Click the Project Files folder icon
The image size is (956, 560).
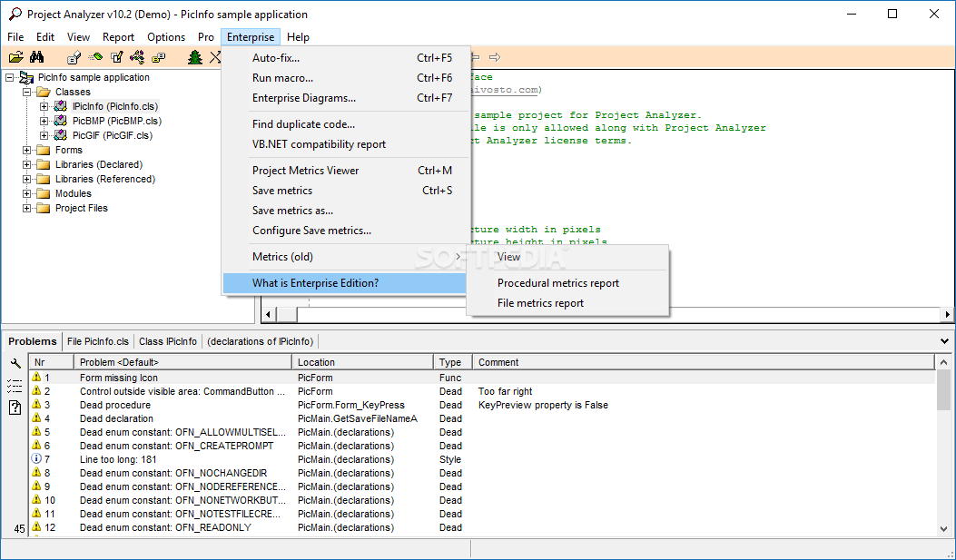[x=44, y=209]
